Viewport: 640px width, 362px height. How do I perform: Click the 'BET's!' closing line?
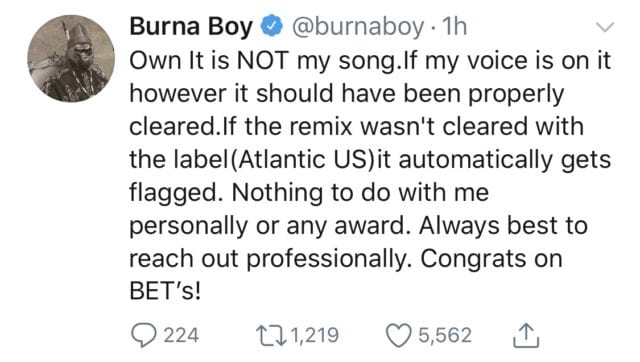coord(165,291)
